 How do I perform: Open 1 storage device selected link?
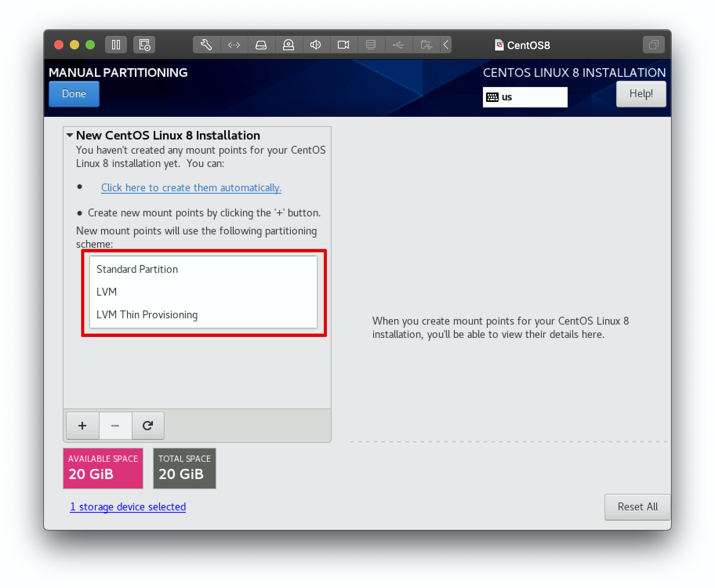(128, 507)
